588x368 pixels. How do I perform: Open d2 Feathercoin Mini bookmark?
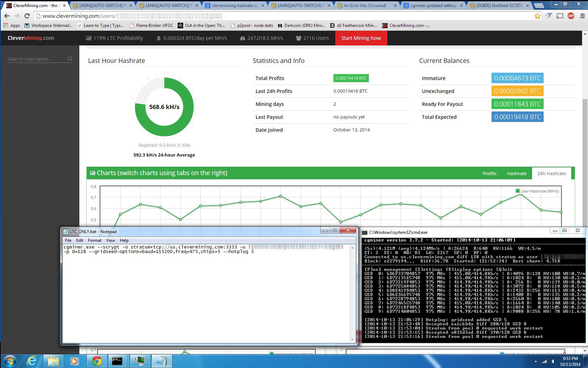pyautogui.click(x=354, y=25)
